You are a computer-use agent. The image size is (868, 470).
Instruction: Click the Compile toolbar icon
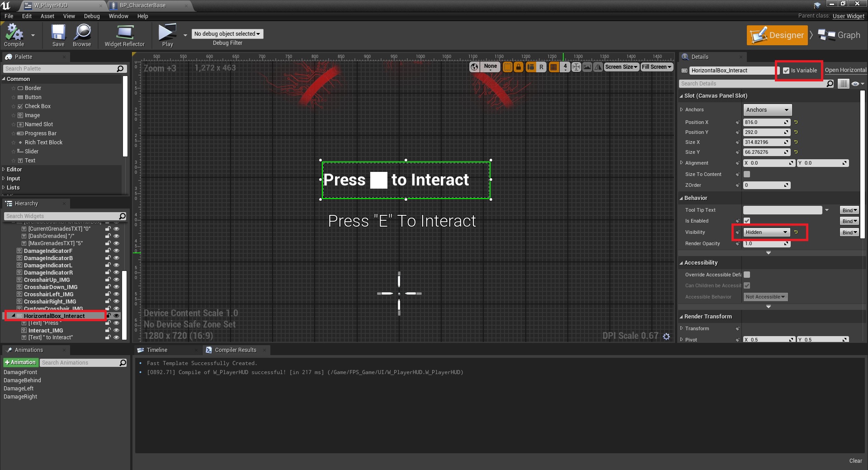pos(14,35)
